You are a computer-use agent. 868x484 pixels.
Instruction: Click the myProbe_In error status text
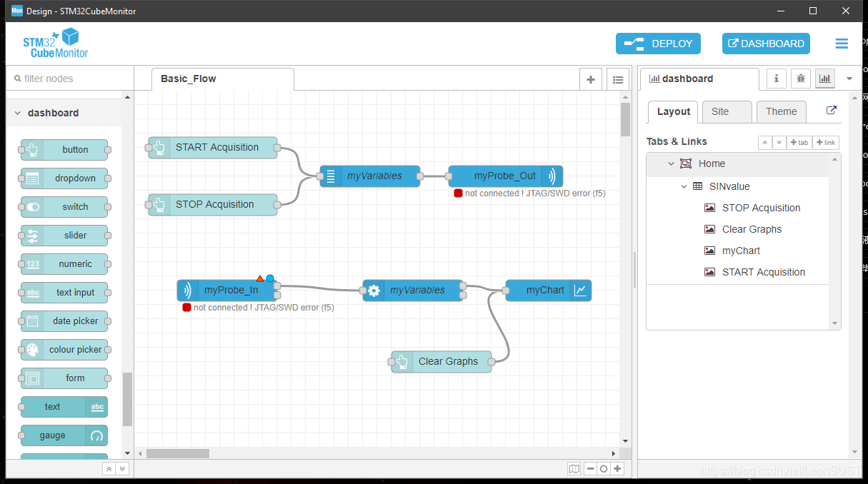point(264,308)
